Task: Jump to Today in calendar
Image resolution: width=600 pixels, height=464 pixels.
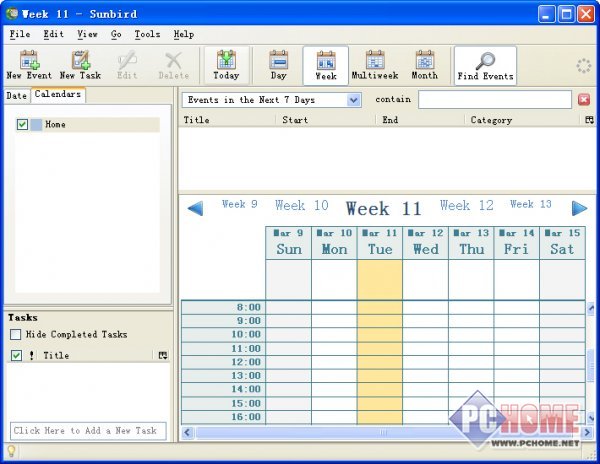Action: [x=226, y=65]
